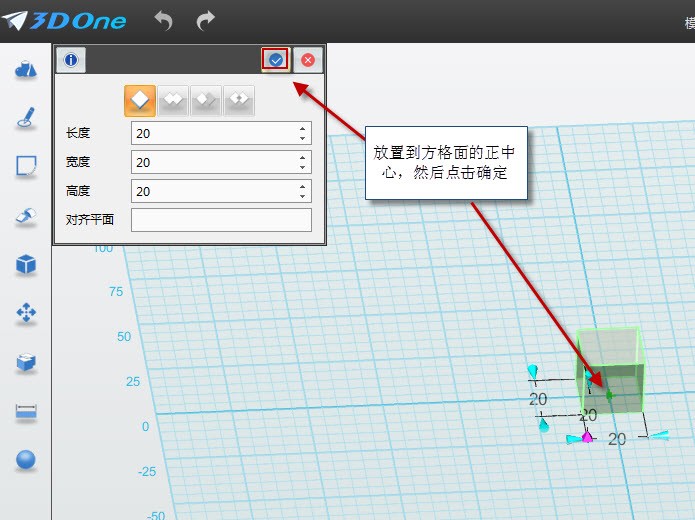Select the sketch drawing pen tool
695x520 pixels.
click(x=26, y=118)
